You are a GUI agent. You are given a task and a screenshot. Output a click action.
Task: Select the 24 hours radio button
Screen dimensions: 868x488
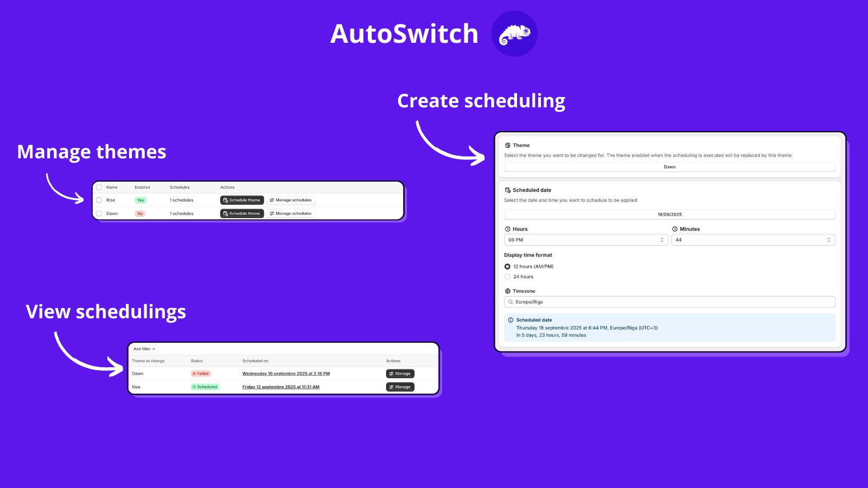click(507, 277)
